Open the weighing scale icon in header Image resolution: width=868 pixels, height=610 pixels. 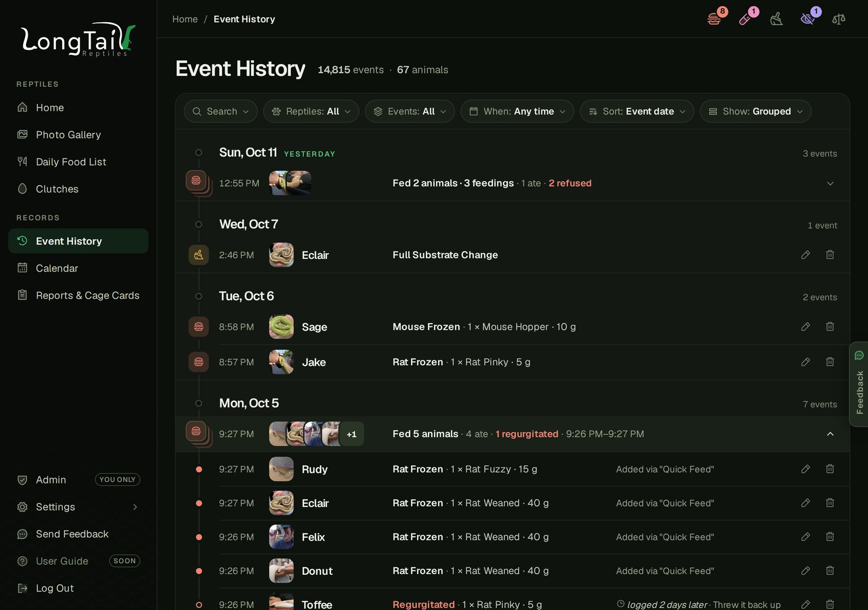[839, 19]
